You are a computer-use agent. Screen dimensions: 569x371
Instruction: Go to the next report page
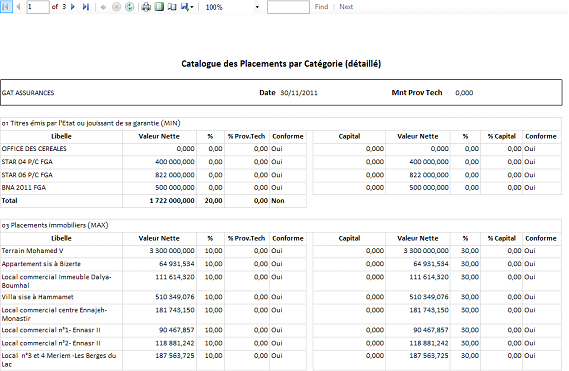point(73,7)
